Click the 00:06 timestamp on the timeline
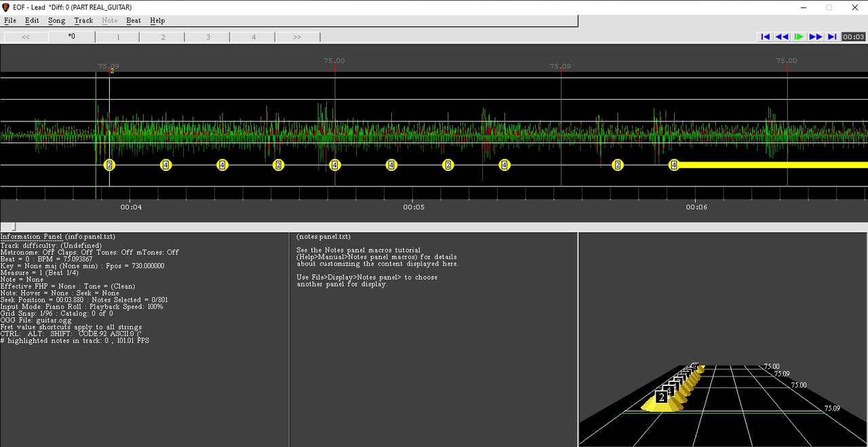Viewport: 868px width, 447px height. 696,207
